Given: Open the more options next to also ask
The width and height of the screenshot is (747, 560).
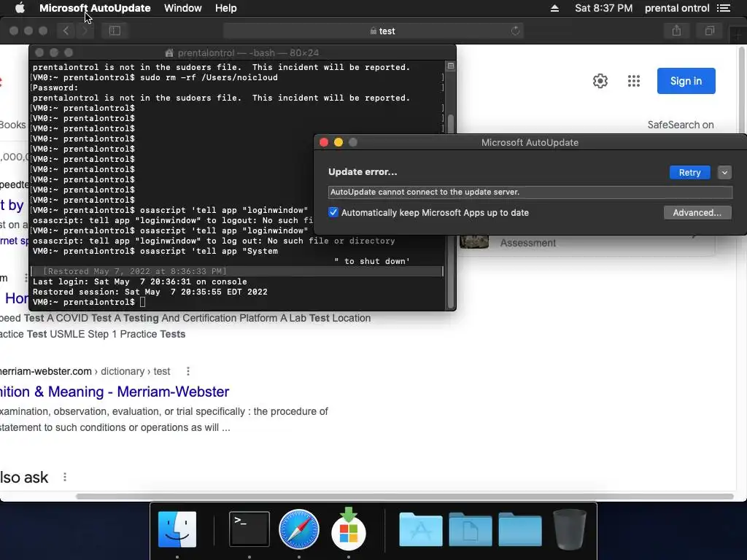Looking at the screenshot, I should click(x=65, y=477).
